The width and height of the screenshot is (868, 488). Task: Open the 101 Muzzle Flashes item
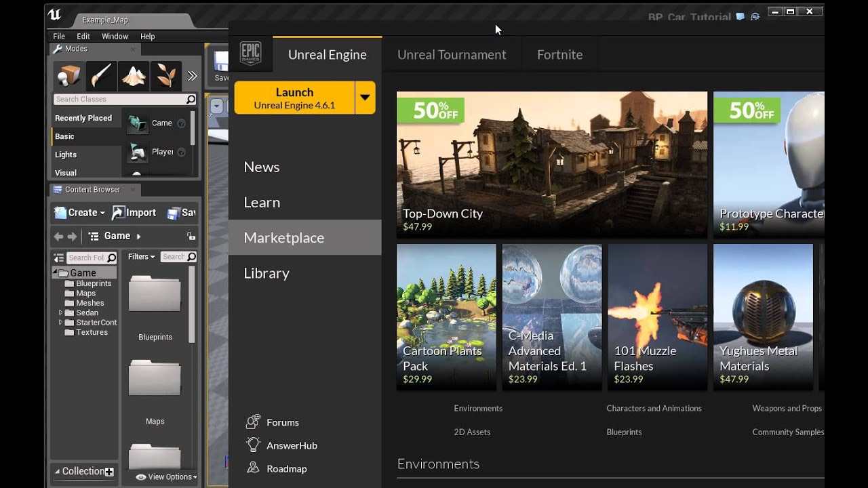(x=657, y=317)
